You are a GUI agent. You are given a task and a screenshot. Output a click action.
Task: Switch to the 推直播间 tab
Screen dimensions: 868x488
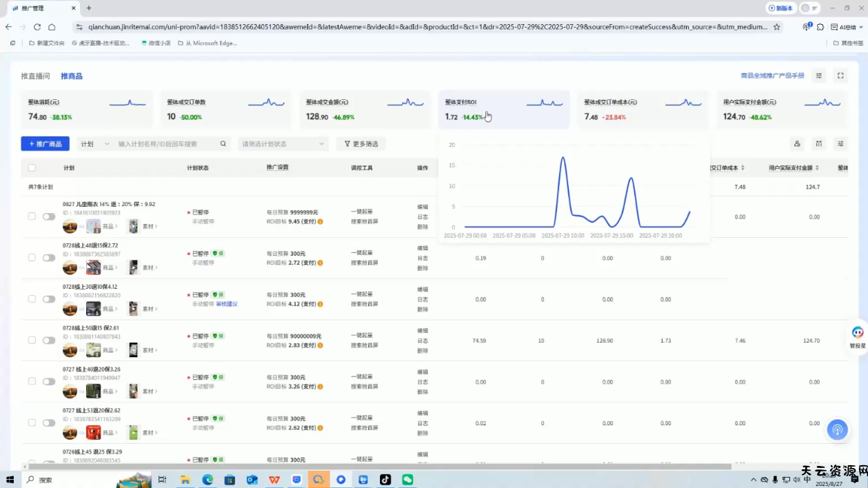pos(35,76)
